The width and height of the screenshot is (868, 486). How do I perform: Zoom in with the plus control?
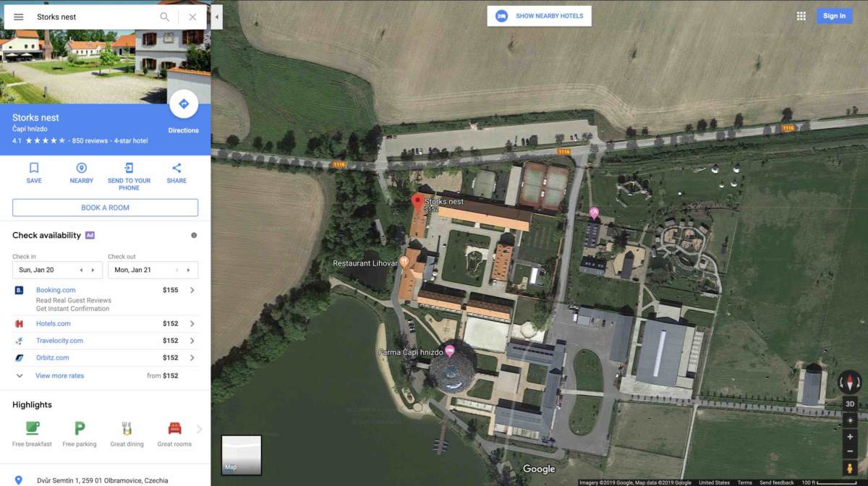point(850,436)
